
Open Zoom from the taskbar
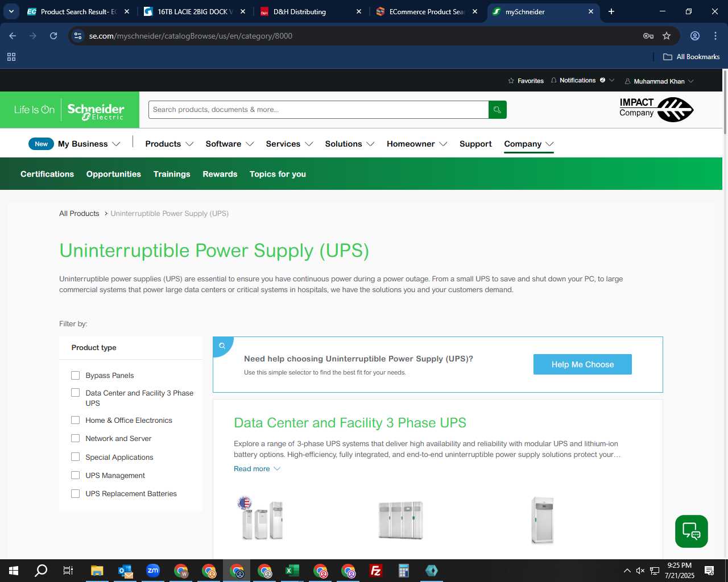(x=153, y=571)
